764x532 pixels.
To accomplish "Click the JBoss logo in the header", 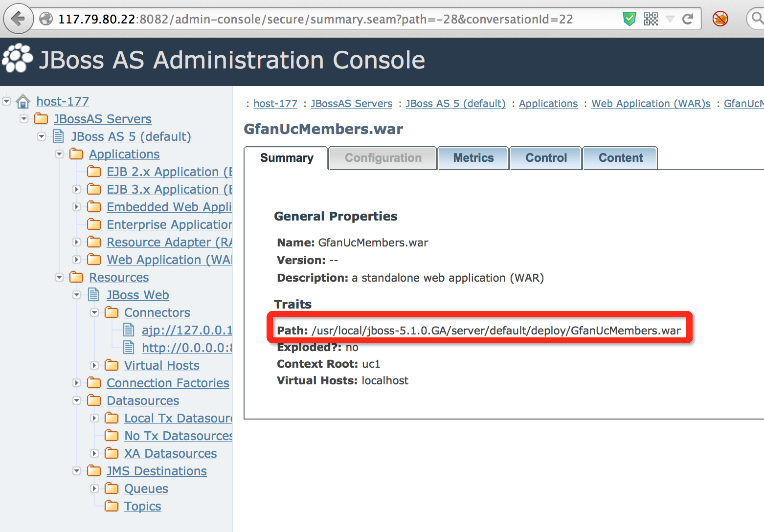I will tap(17, 58).
